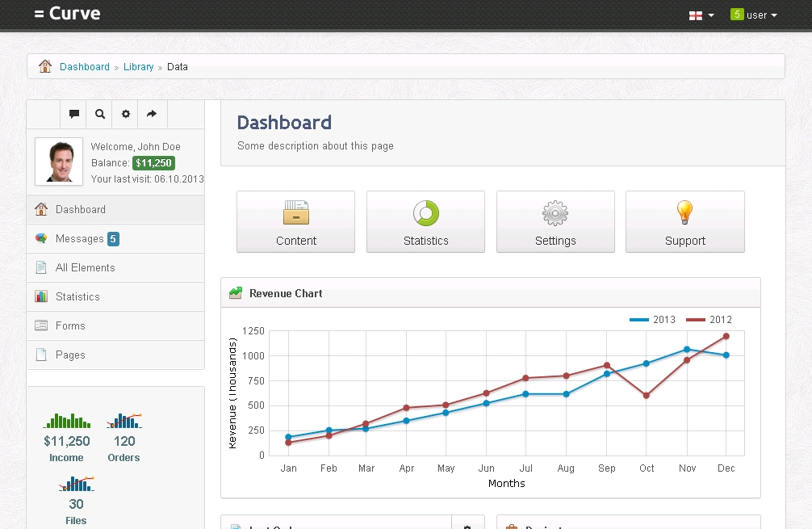
Task: Click the share arrow icon in sidebar toolbar
Action: pos(152,114)
